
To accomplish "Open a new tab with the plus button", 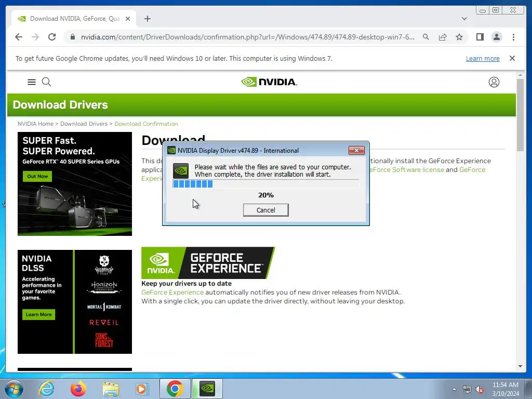I will (147, 19).
